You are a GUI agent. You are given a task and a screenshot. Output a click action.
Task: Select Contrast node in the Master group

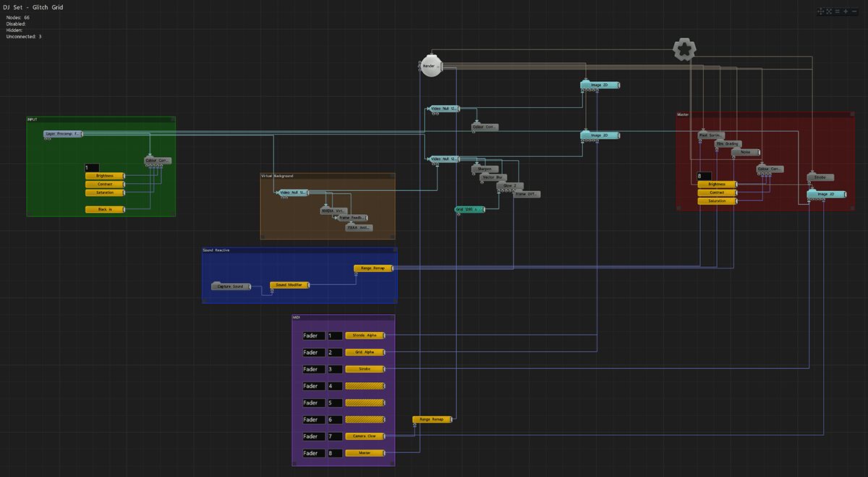click(x=718, y=193)
